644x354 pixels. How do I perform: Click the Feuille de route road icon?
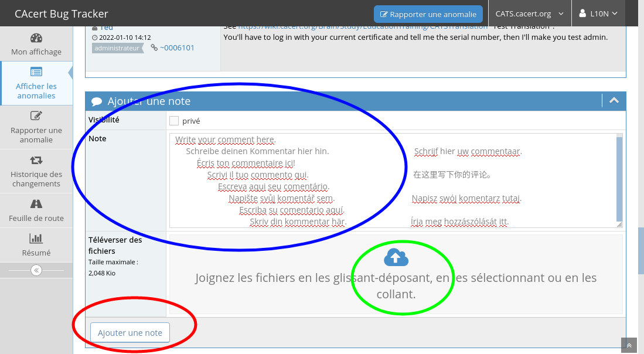tap(36, 204)
